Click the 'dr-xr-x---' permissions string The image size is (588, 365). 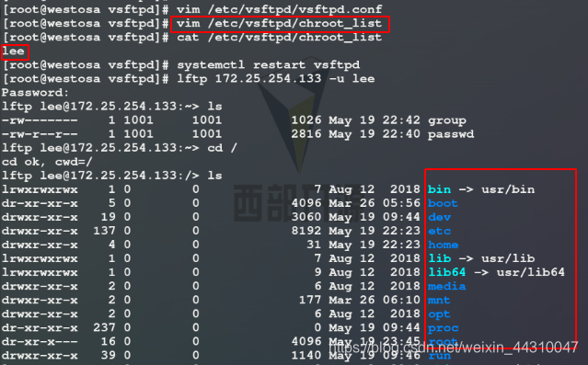[40, 341]
